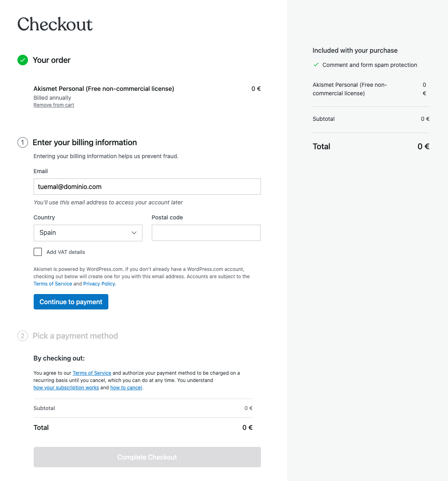Click the Email input field
The image size is (448, 481).
[147, 187]
